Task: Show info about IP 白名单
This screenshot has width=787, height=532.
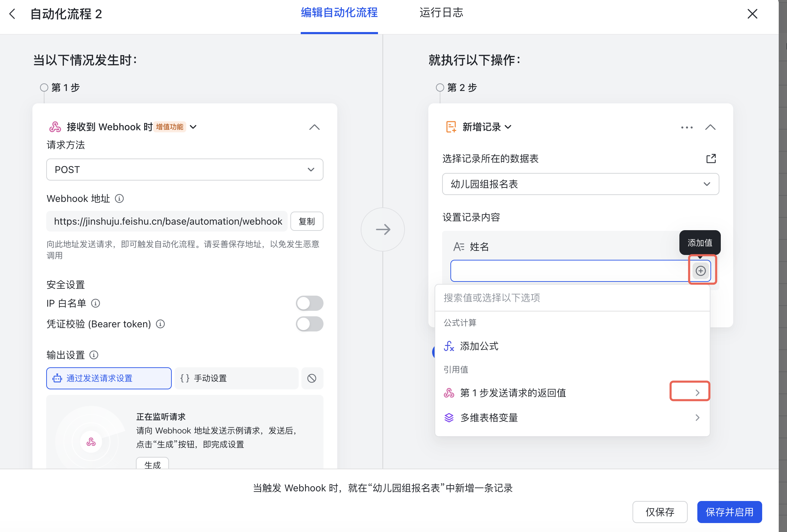Action: 96,303
